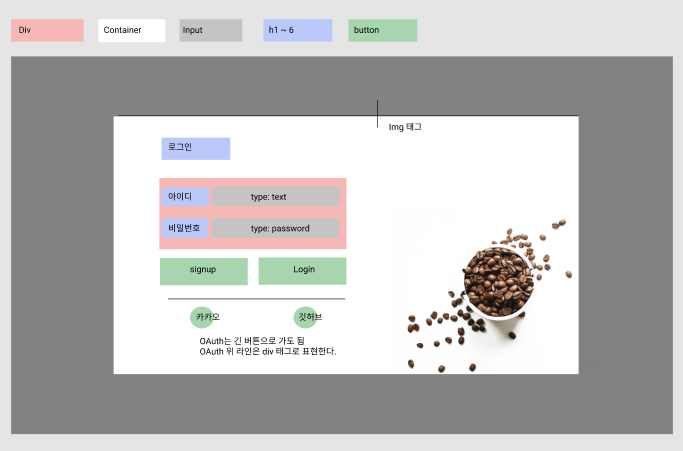This screenshot has height=451, width=683.
Task: Click the 로그인 heading block
Action: tap(196, 149)
